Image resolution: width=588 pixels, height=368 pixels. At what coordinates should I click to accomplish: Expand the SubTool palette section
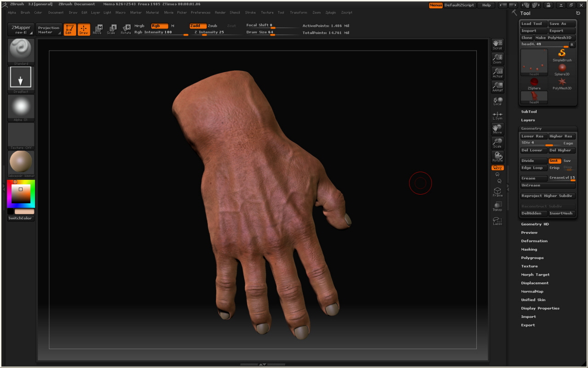tap(529, 112)
